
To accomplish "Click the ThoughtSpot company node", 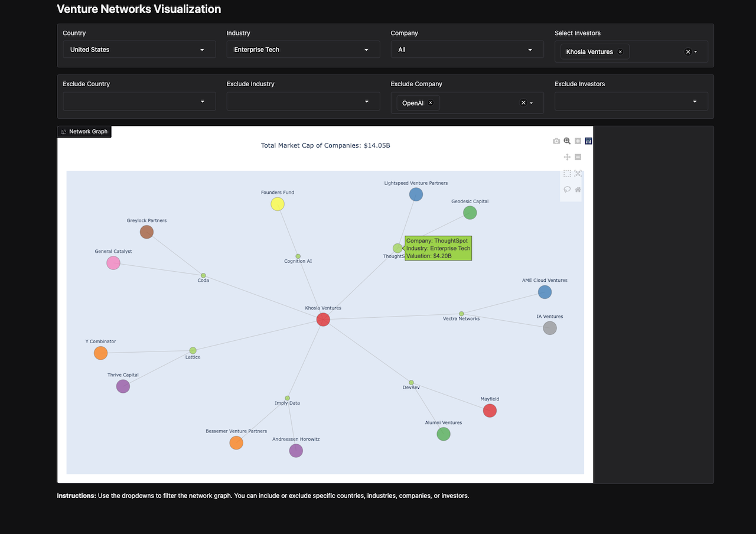I will (397, 248).
